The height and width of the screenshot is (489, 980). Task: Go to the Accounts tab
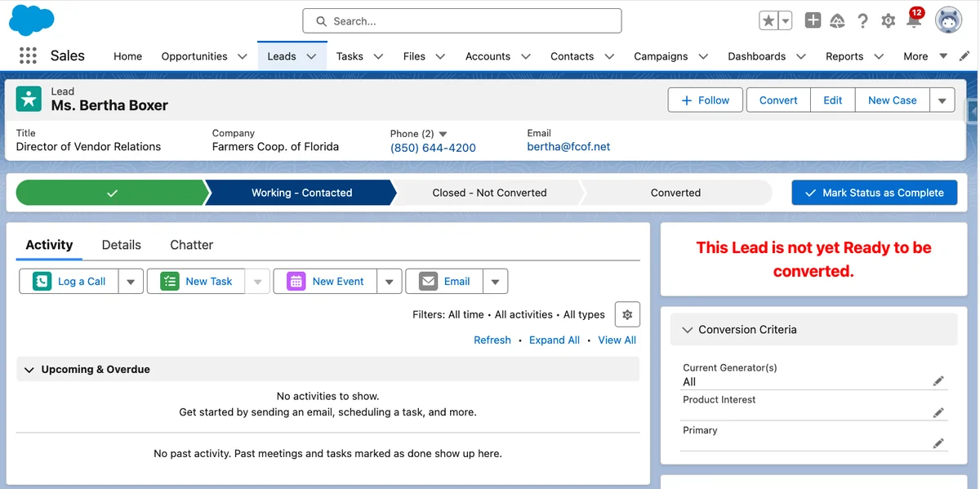[488, 56]
